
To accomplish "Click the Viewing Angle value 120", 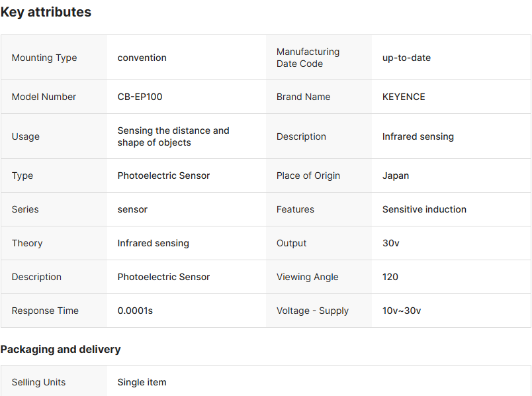I will tap(390, 277).
